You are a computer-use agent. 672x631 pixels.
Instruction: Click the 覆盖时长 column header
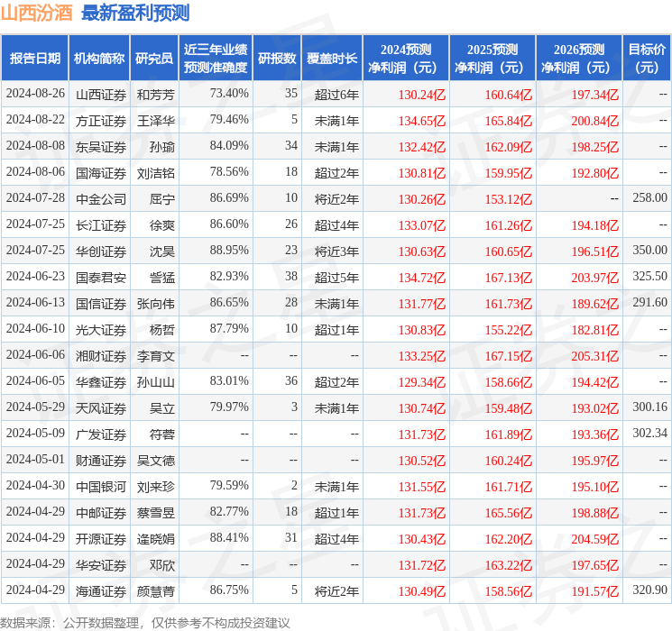tap(332, 59)
